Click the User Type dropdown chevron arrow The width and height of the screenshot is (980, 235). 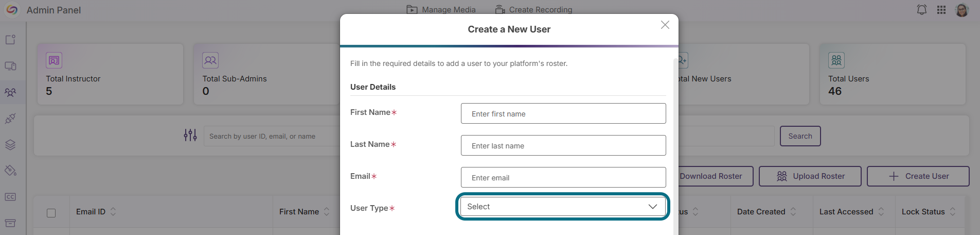[x=653, y=207]
